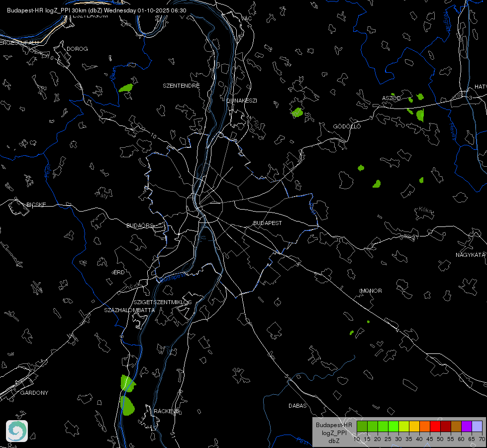Screen dimensions: 487x448
Task: Pick the purple 60-65 dBZ legend swatch
Action: tap(467, 426)
